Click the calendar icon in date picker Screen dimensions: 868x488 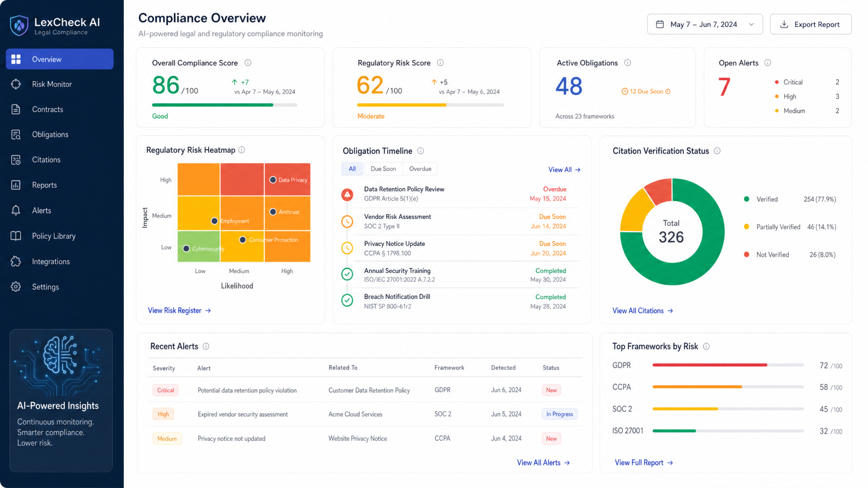[660, 24]
